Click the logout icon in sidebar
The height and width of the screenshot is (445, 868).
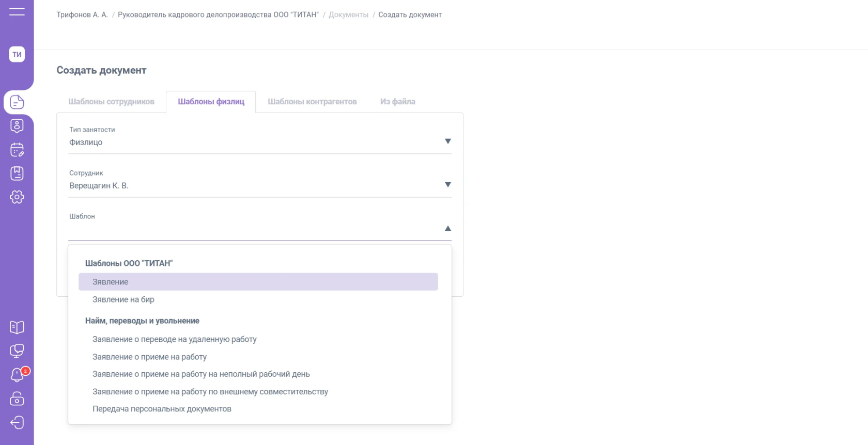pyautogui.click(x=17, y=422)
